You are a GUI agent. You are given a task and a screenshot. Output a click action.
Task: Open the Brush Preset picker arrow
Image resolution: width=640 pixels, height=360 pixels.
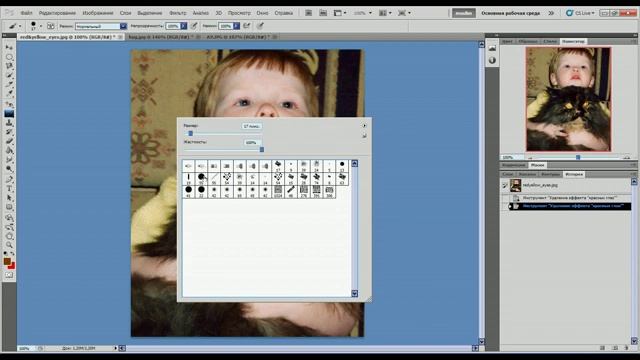click(40, 26)
